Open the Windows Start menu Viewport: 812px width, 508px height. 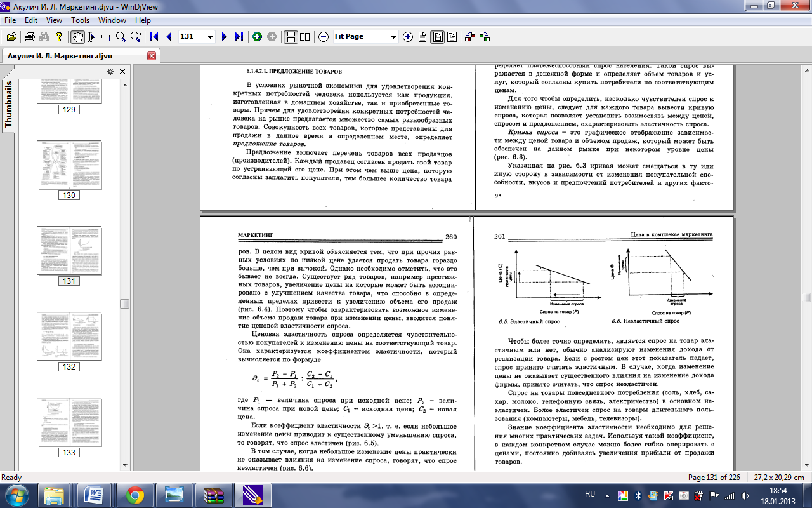[16, 495]
